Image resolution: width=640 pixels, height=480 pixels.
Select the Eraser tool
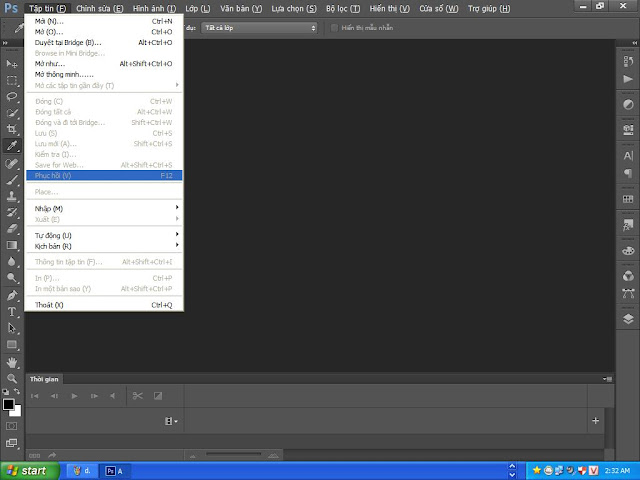click(12, 229)
